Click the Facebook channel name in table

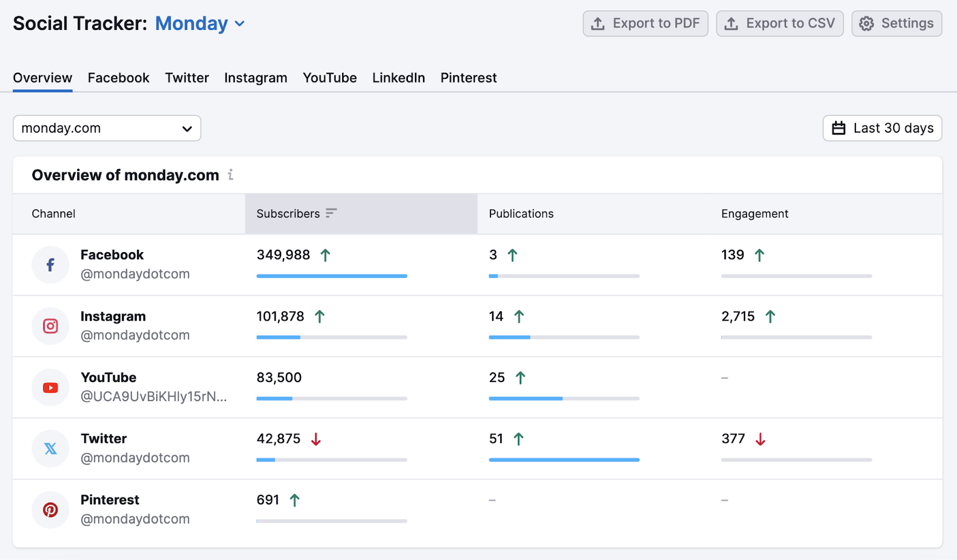[112, 255]
